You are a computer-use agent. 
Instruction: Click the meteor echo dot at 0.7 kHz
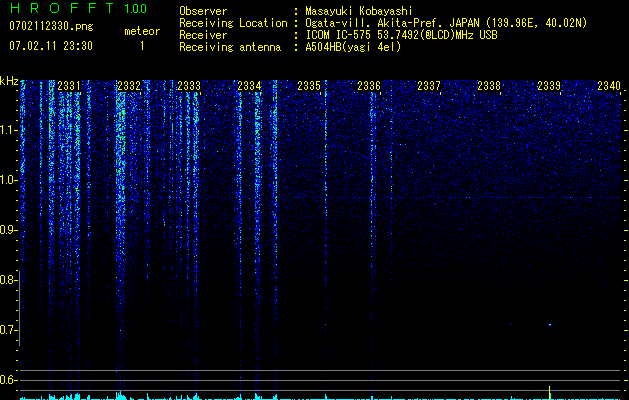coord(550,325)
